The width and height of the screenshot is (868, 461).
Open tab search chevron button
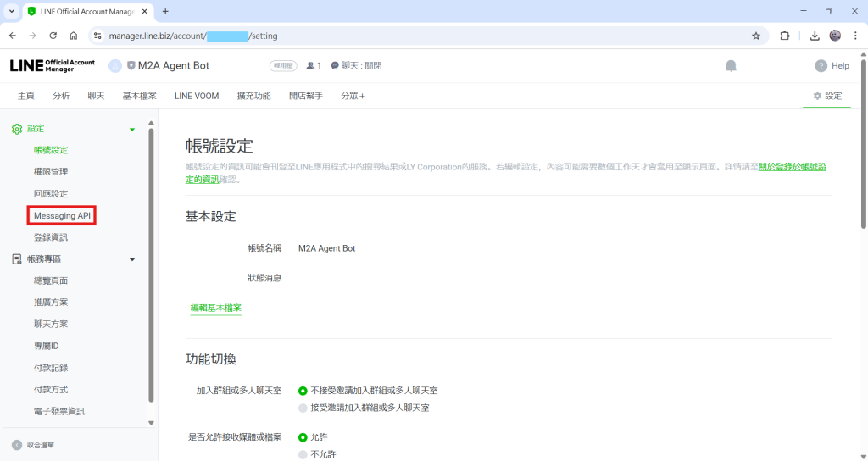click(11, 11)
